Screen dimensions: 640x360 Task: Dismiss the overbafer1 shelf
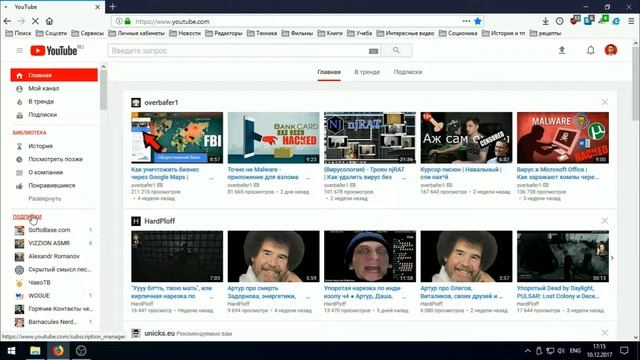click(x=604, y=102)
